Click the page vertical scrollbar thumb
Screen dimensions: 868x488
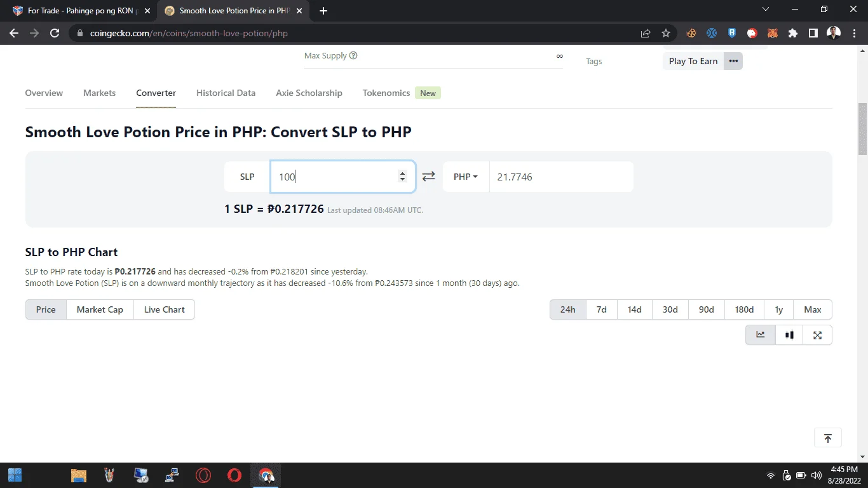point(862,129)
